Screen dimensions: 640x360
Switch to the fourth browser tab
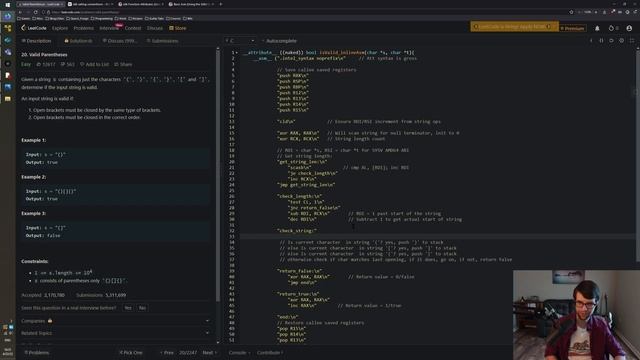pos(191,4)
